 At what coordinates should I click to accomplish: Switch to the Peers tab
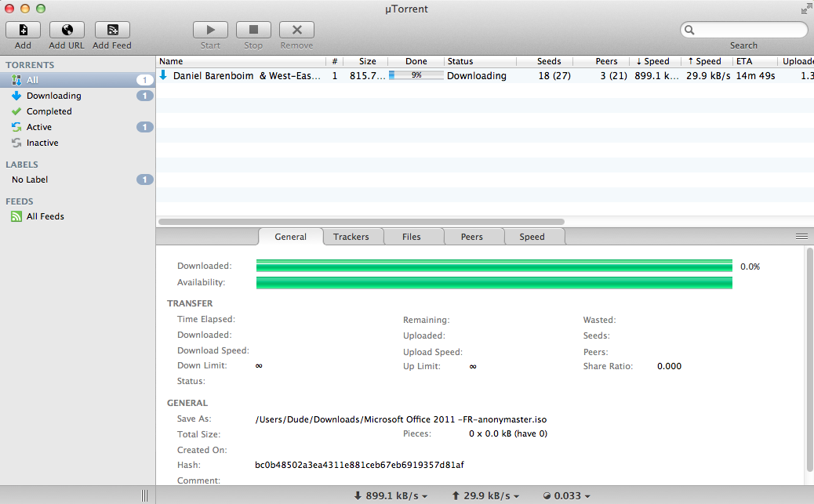pos(472,237)
